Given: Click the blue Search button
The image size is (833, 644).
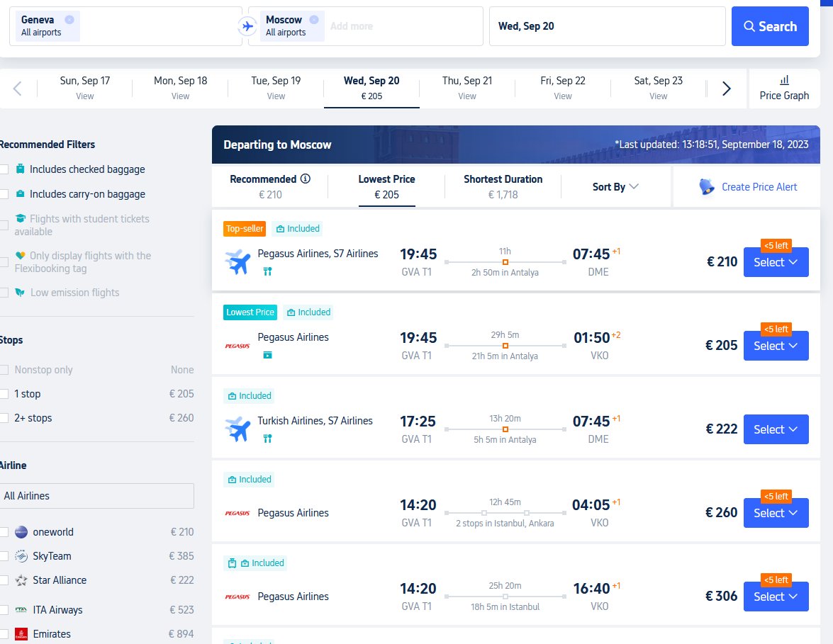Looking at the screenshot, I should pos(770,26).
